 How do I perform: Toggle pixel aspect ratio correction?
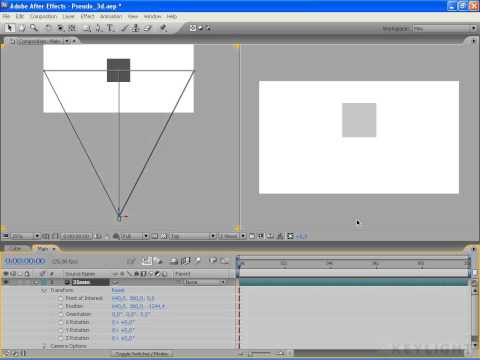click(x=252, y=236)
